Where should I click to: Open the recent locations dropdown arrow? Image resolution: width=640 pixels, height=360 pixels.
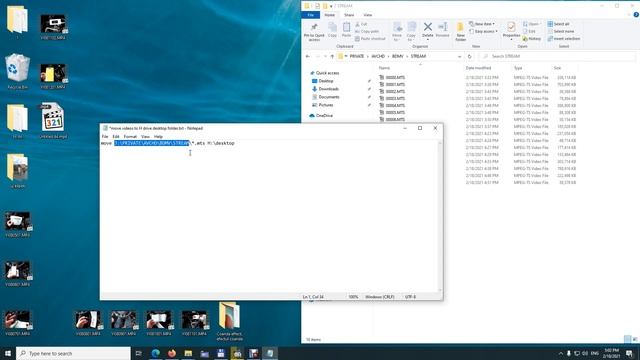pyautogui.click(x=325, y=56)
